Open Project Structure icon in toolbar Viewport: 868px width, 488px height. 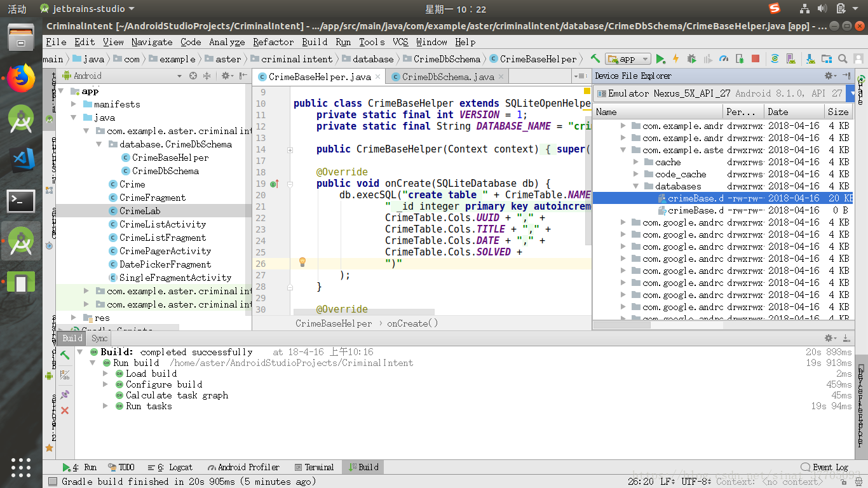826,58
